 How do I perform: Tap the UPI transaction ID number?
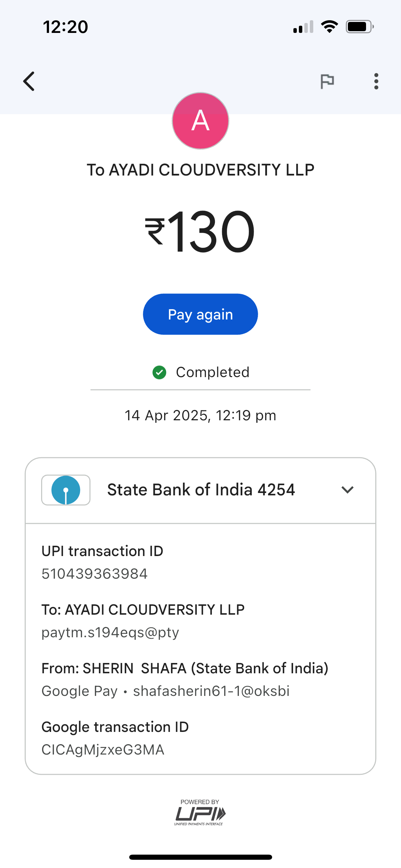click(95, 574)
